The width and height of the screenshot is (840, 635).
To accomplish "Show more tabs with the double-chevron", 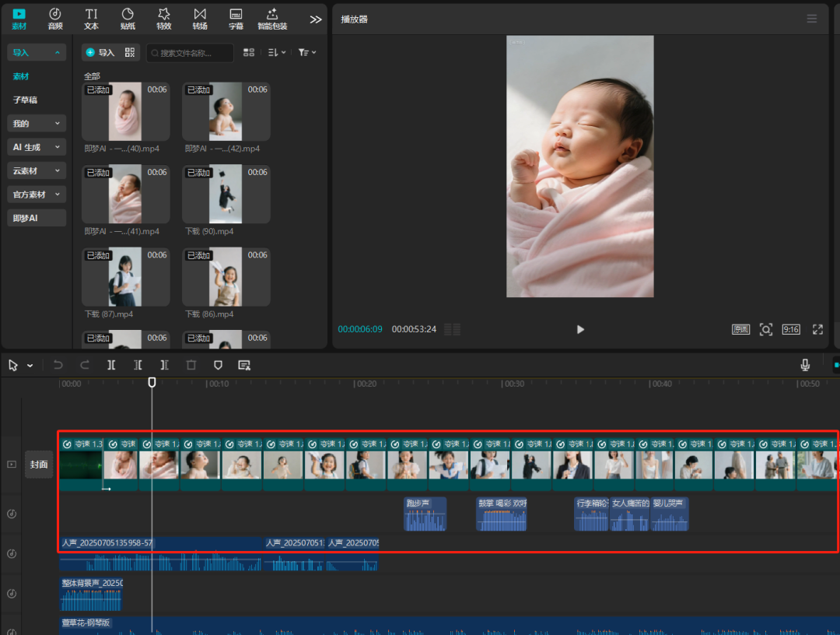I will pos(316,19).
